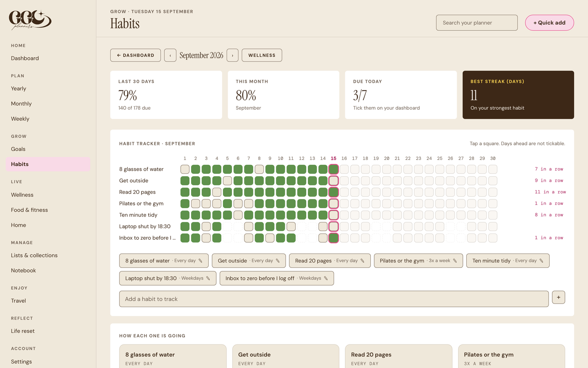Click the pencil icon on the Read 20 pages chip
The image size is (588, 368).
[x=362, y=261]
